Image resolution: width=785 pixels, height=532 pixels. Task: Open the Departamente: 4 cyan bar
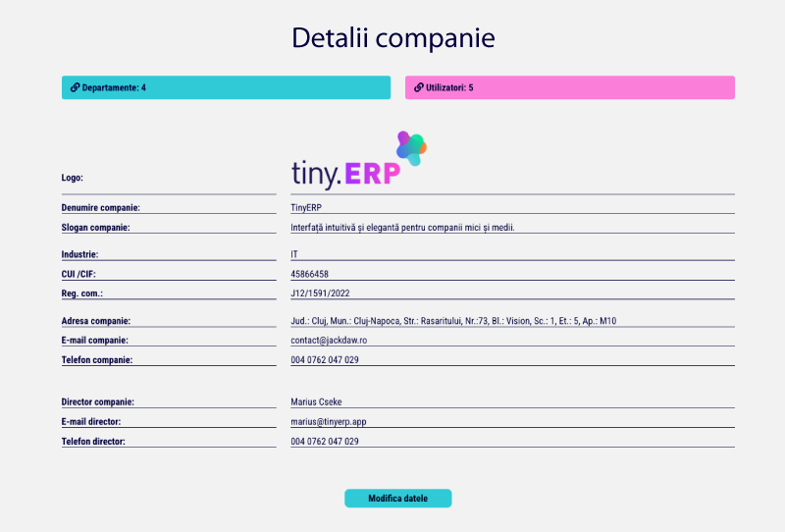227,87
